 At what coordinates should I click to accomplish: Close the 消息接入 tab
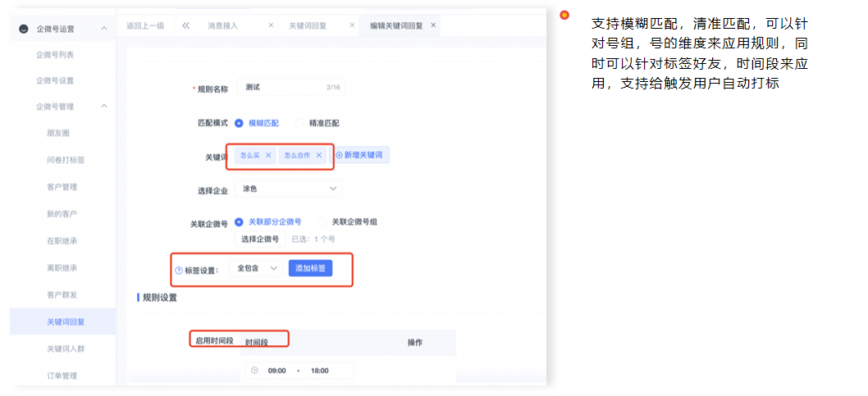(271, 25)
